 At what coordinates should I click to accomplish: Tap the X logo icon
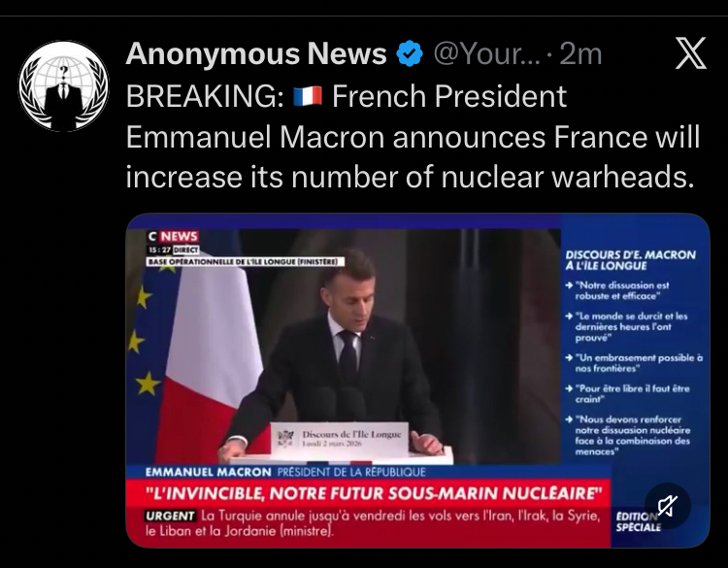[691, 53]
